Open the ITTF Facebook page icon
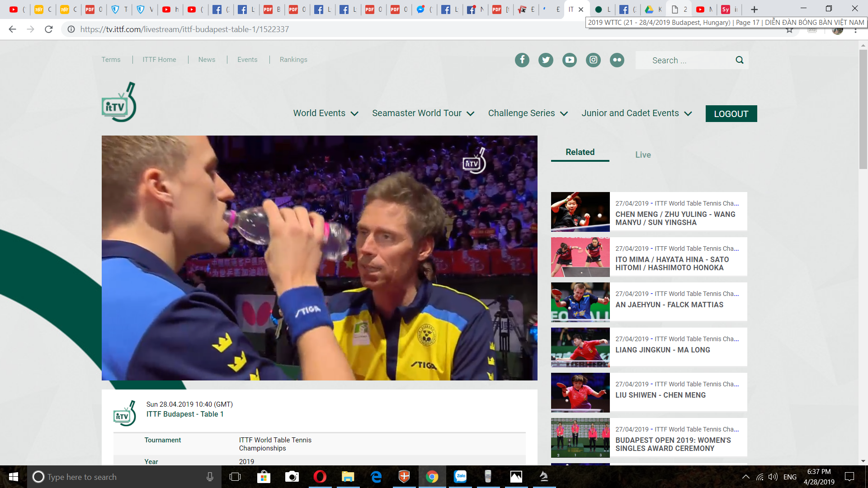Screen dimensions: 868x488 click(522, 60)
